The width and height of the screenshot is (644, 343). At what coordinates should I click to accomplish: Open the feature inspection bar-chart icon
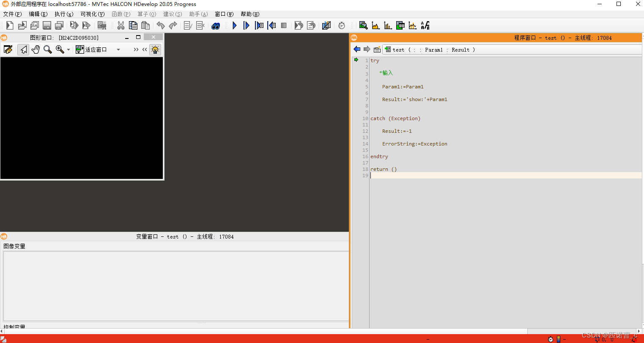coord(388,25)
